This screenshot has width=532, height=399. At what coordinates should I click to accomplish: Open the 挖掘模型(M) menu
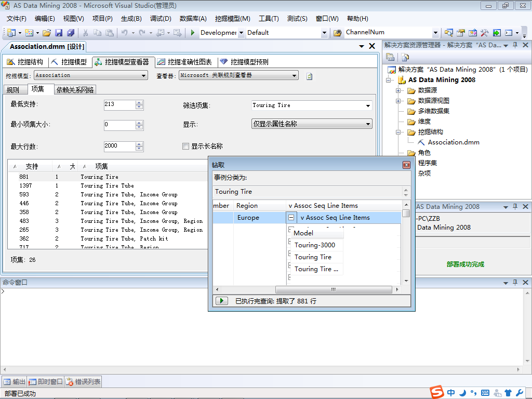coord(232,19)
